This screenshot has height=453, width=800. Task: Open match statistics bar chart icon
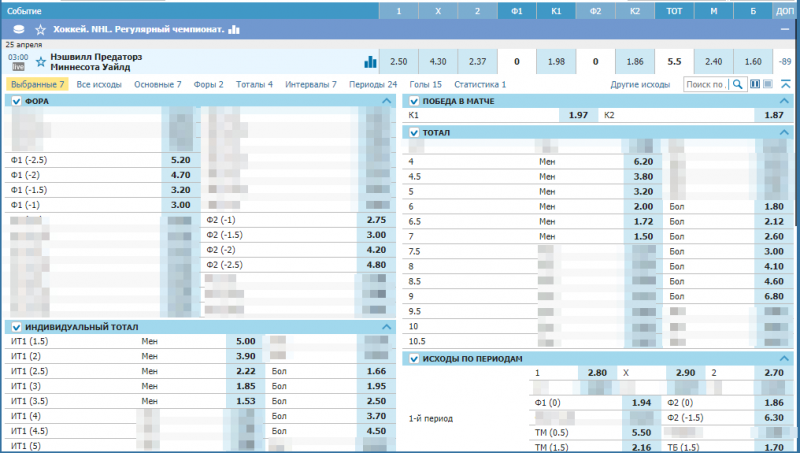click(x=371, y=62)
